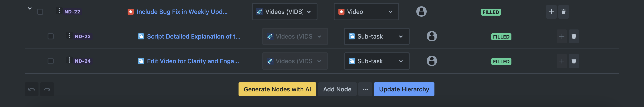644x107 pixels.
Task: Delete node ND-22 with trash icon
Action: [563, 12]
